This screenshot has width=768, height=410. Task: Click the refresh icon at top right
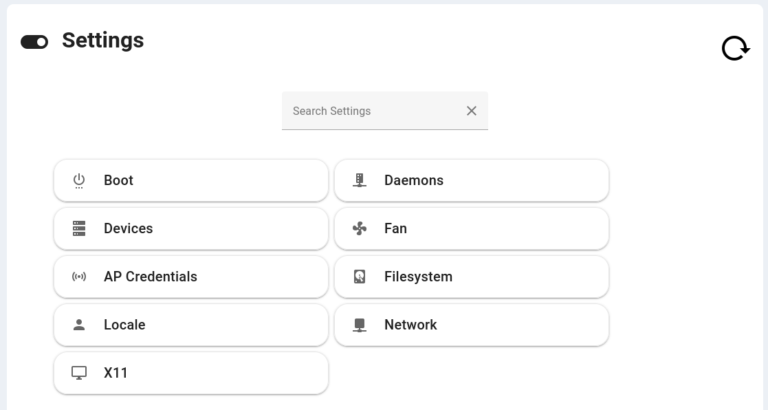click(x=735, y=48)
